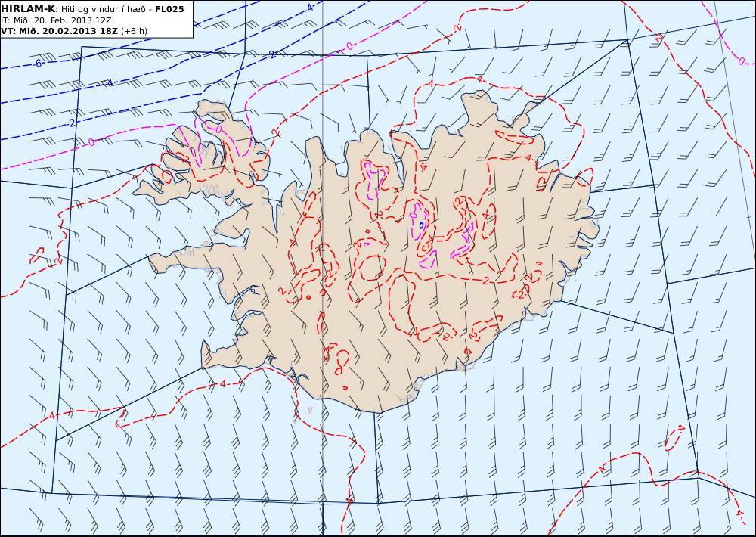Click the 'IT: Mið. 20. Feb. 2013 12Z' line

(56, 20)
